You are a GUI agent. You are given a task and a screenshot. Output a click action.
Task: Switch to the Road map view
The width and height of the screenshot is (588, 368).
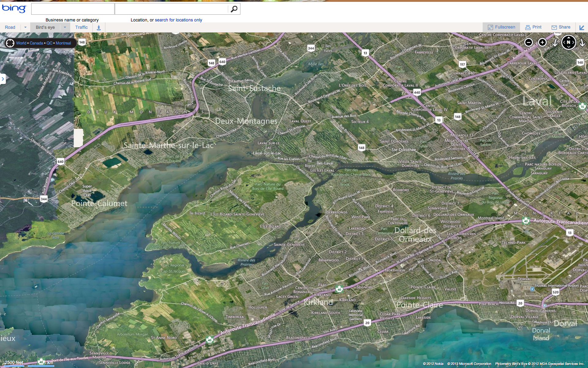click(10, 27)
